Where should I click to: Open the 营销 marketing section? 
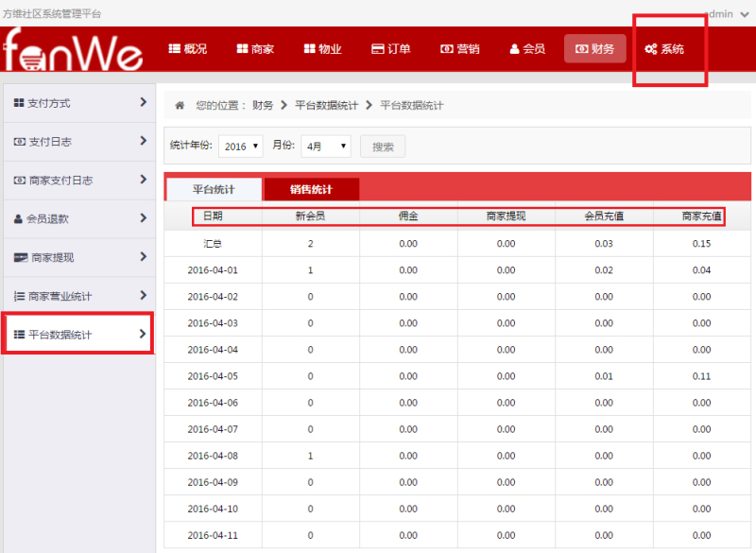[459, 48]
